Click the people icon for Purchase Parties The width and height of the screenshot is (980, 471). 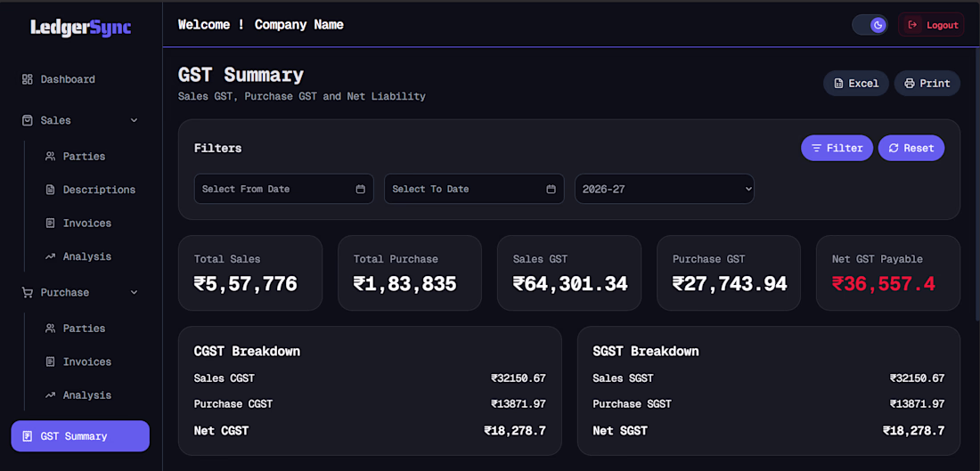coord(50,329)
